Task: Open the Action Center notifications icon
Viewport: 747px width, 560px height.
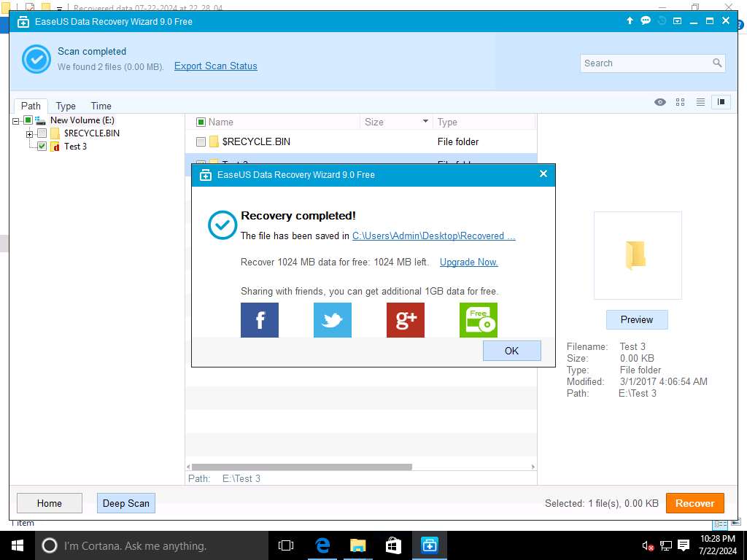Action: (684, 545)
